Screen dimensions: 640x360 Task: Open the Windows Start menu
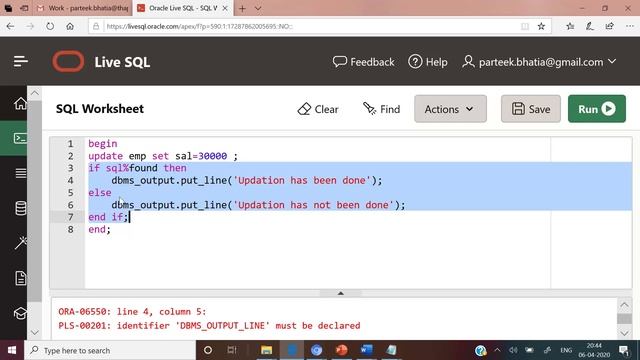tap(12, 350)
